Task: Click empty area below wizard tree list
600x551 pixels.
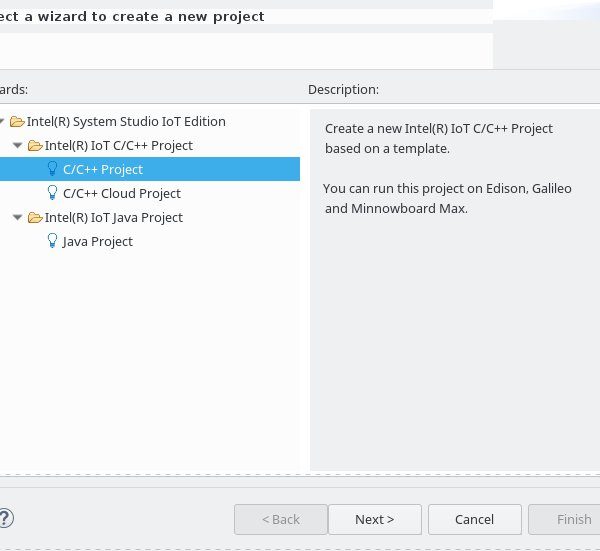Action: (x=150, y=360)
